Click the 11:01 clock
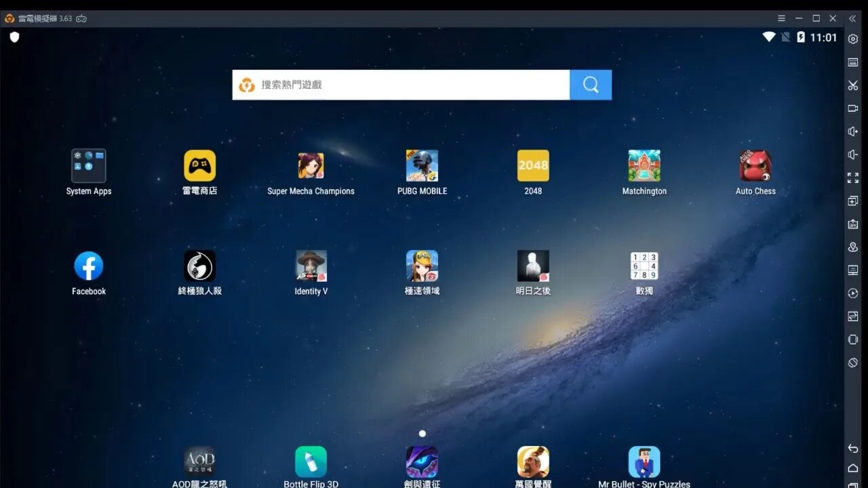 [824, 37]
